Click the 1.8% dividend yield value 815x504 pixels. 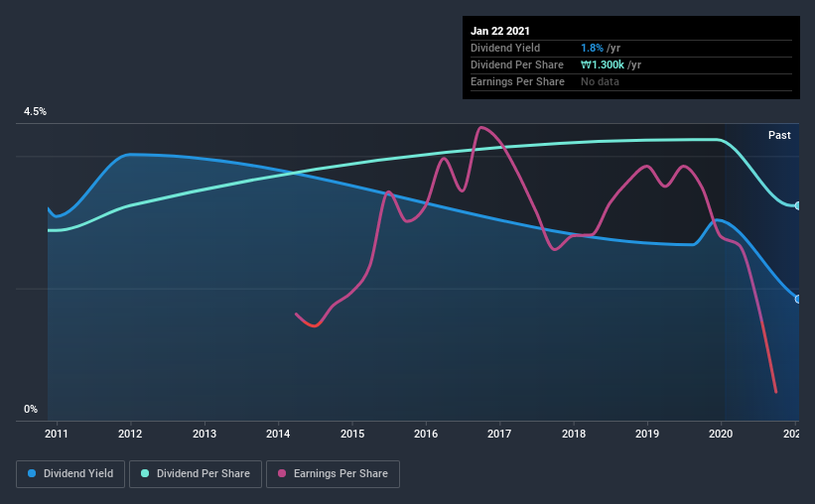pos(592,48)
